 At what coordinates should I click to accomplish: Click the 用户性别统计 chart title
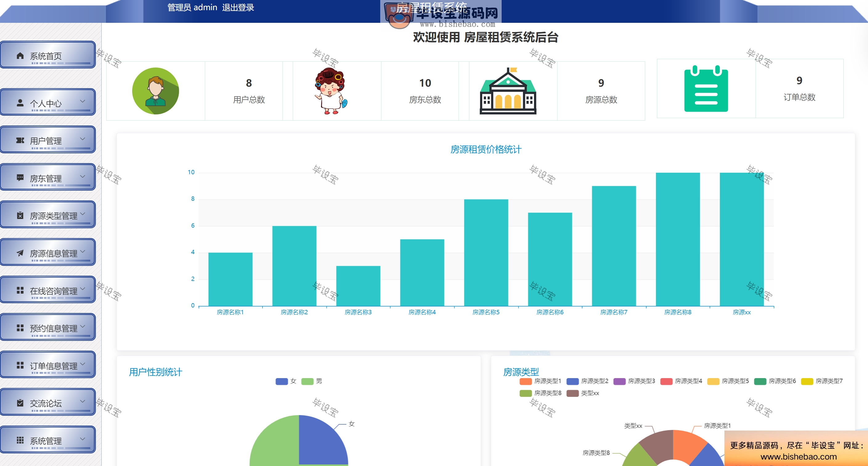point(155,372)
